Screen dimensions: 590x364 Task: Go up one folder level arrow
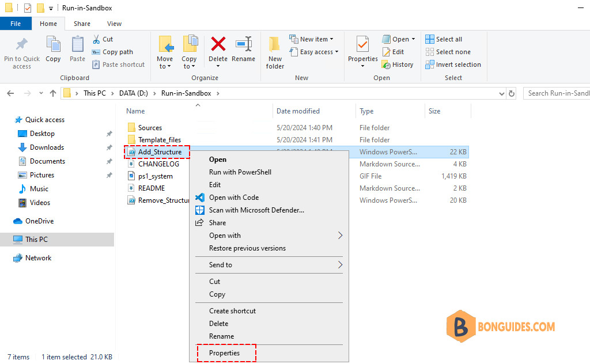click(x=53, y=93)
